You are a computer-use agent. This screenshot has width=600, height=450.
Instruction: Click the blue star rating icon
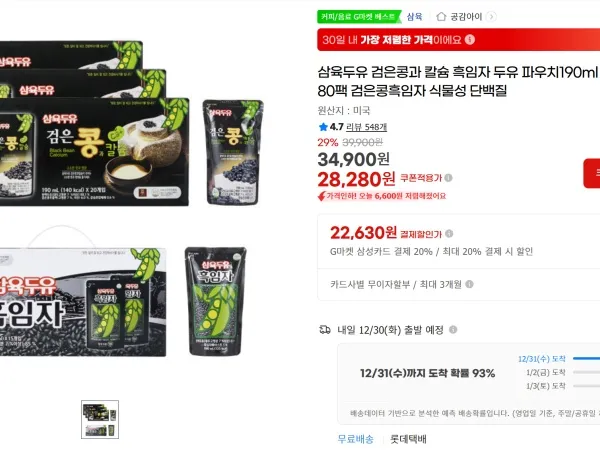323,127
